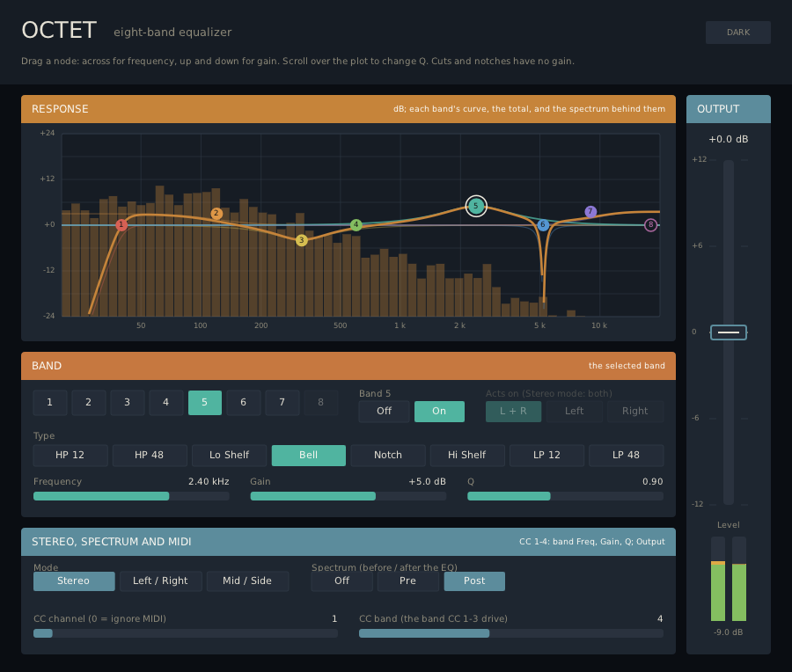
Task: Pick yellow band node 3 on the curve
Action: pos(302,240)
